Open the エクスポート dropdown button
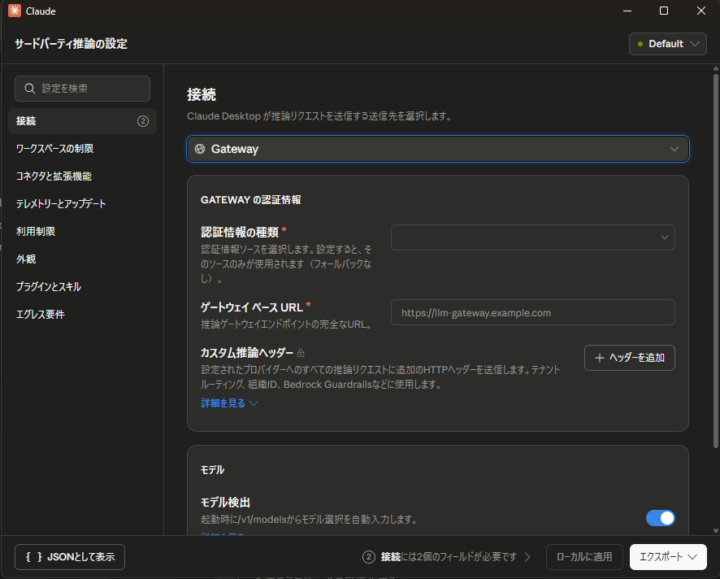The width and height of the screenshot is (720, 579). click(668, 557)
